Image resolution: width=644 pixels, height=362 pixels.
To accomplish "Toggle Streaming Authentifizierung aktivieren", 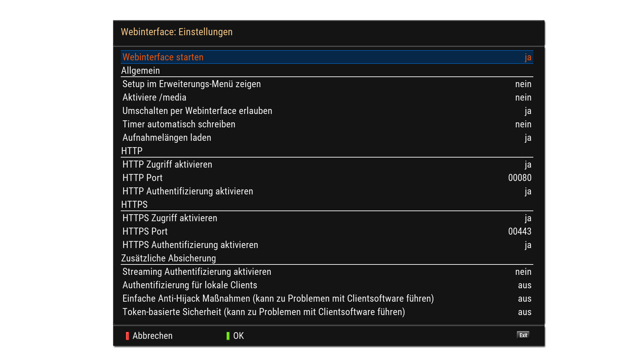I will [523, 272].
